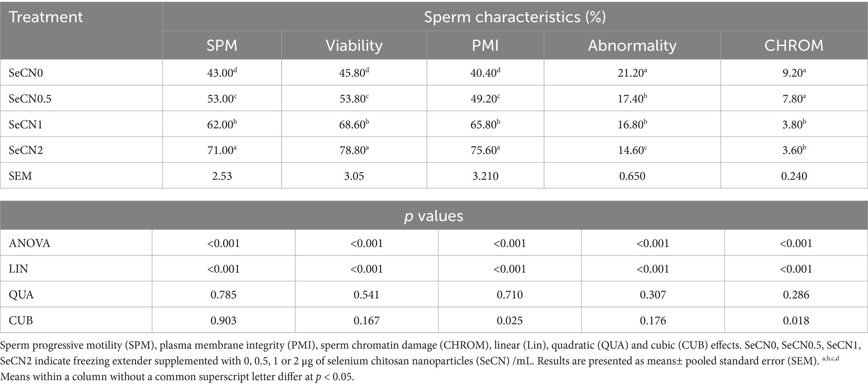Click the SeCN0.5 row label
Viewport: 868px width, 386px height.
pos(30,99)
